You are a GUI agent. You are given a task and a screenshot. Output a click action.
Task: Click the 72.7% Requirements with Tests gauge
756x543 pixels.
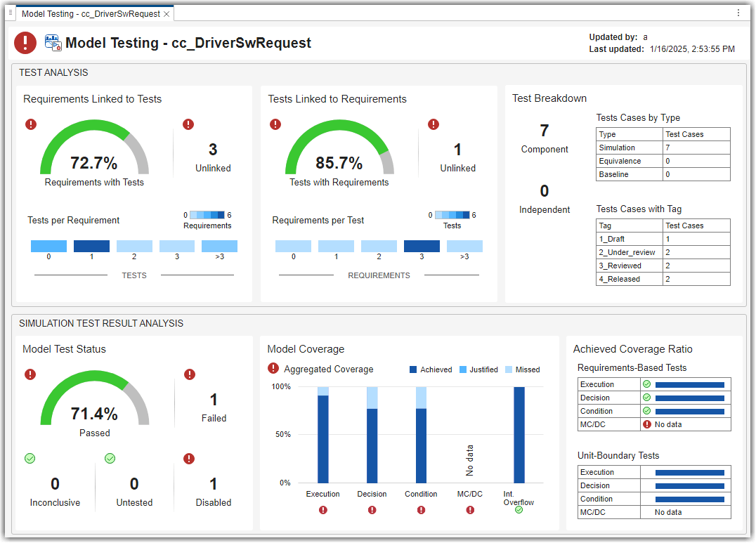coord(94,150)
